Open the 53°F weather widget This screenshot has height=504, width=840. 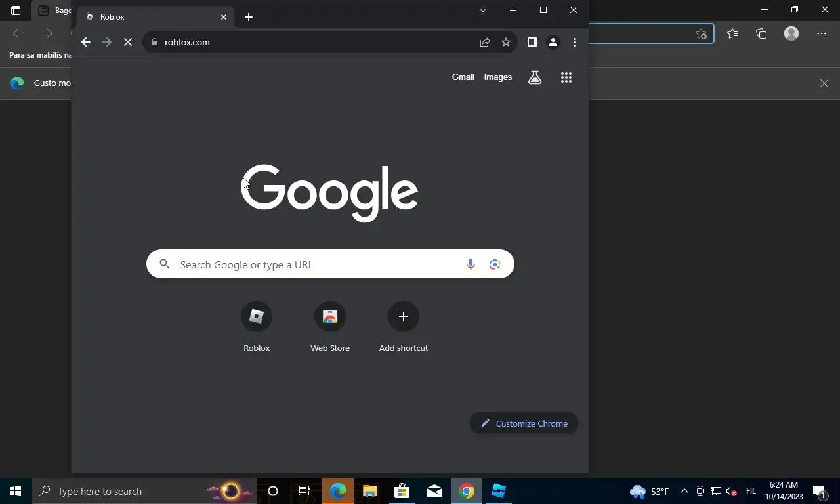(649, 491)
